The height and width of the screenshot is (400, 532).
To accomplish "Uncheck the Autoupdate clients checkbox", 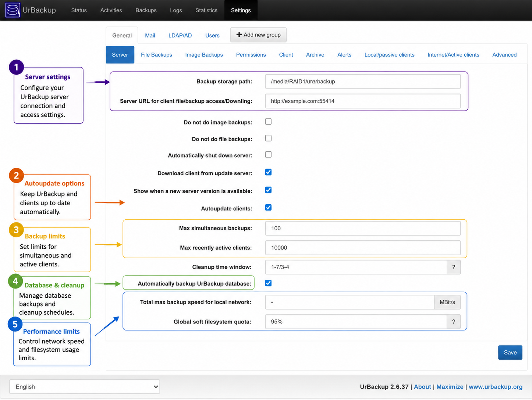I will point(268,208).
